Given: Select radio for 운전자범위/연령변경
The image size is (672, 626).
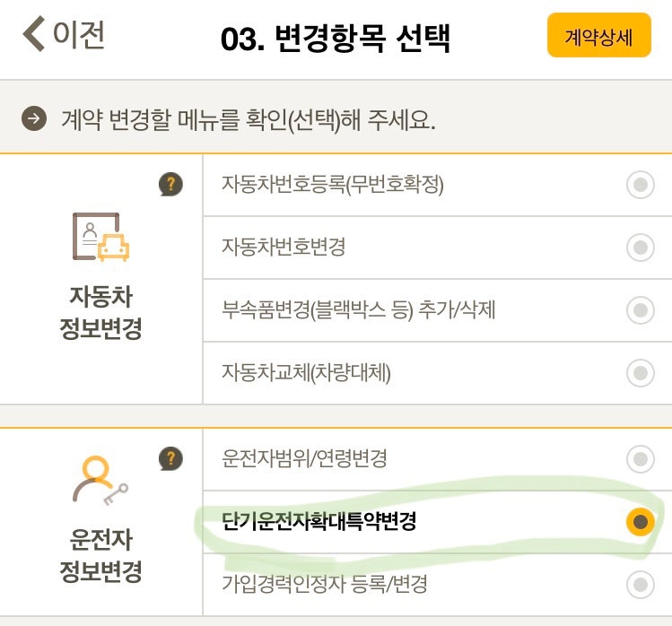Looking at the screenshot, I should tap(640, 459).
